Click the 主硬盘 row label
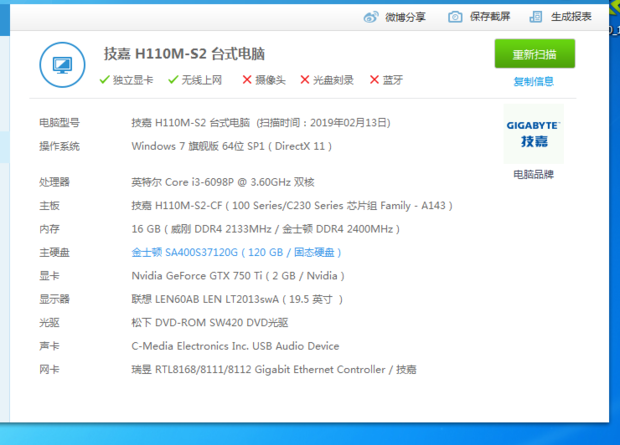The height and width of the screenshot is (445, 620). 54,252
